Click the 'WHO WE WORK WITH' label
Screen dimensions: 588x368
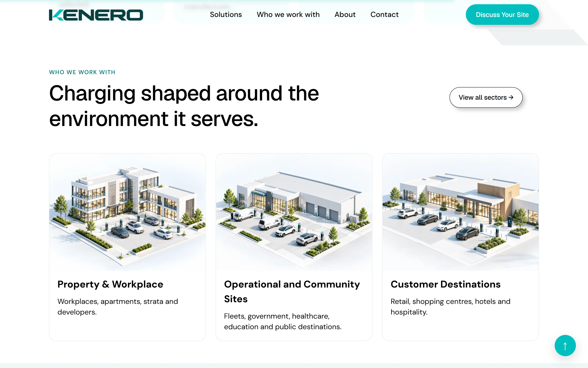[x=82, y=72]
